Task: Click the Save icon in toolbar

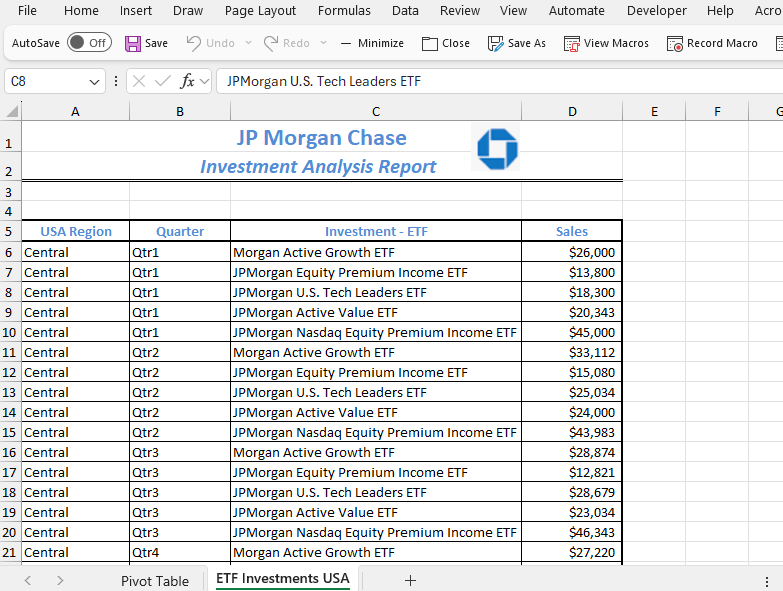Action: tap(133, 43)
